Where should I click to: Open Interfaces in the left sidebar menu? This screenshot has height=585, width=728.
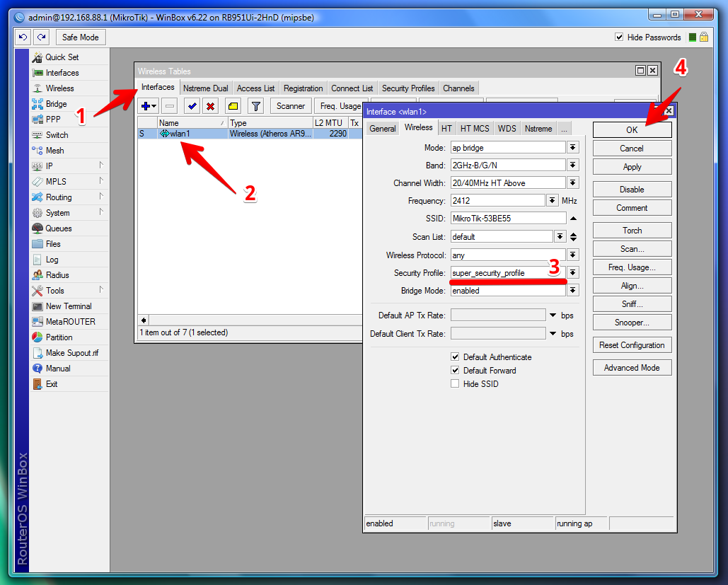(62, 73)
